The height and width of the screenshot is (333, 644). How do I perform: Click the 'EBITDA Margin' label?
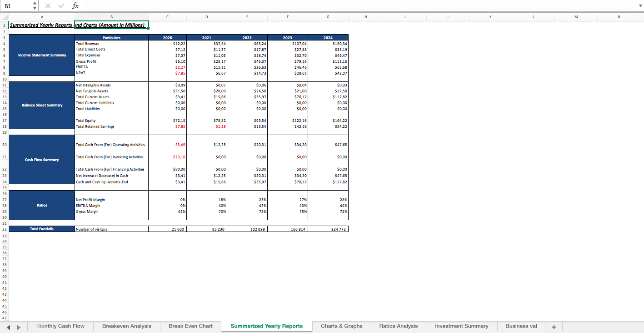click(88, 206)
